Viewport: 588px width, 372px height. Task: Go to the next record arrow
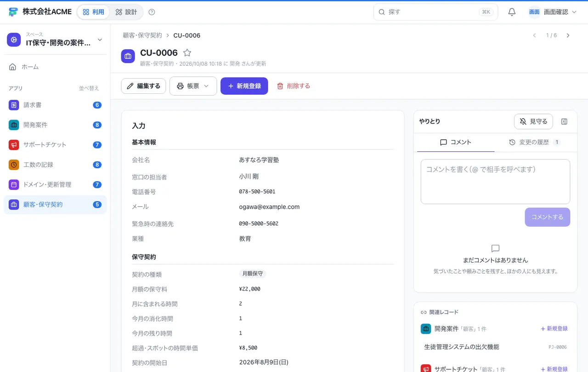click(568, 35)
